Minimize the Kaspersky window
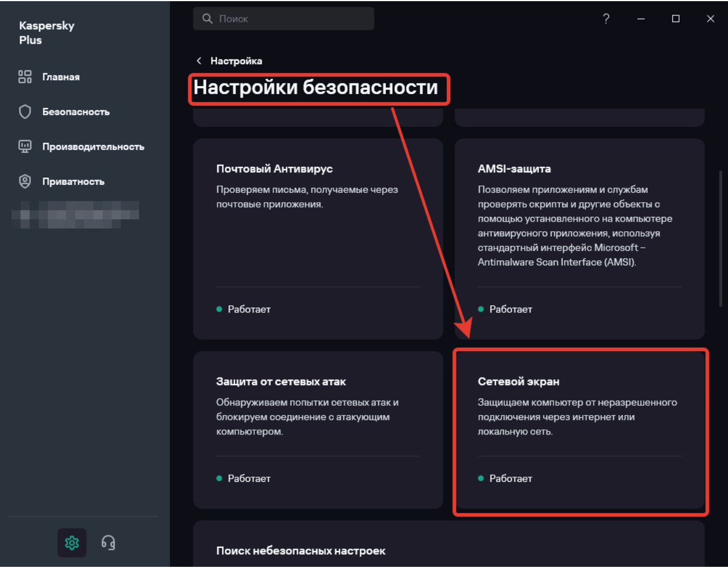The width and height of the screenshot is (728, 568). (x=641, y=19)
